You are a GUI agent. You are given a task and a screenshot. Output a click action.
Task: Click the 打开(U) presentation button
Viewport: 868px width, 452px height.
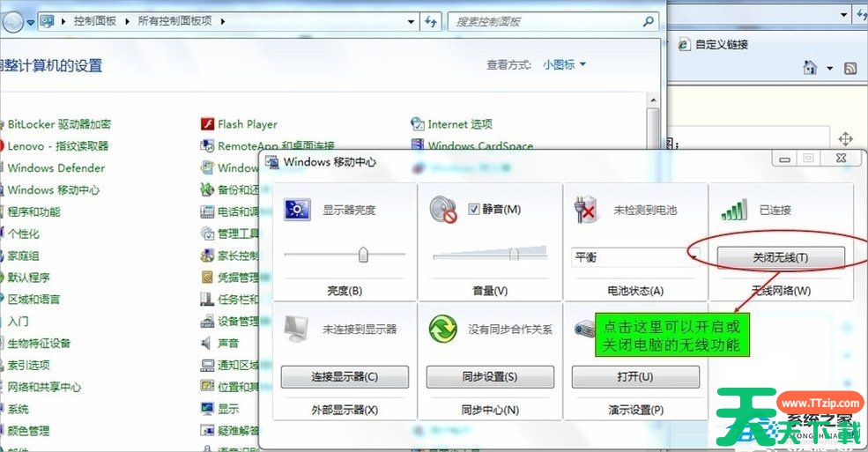635,377
